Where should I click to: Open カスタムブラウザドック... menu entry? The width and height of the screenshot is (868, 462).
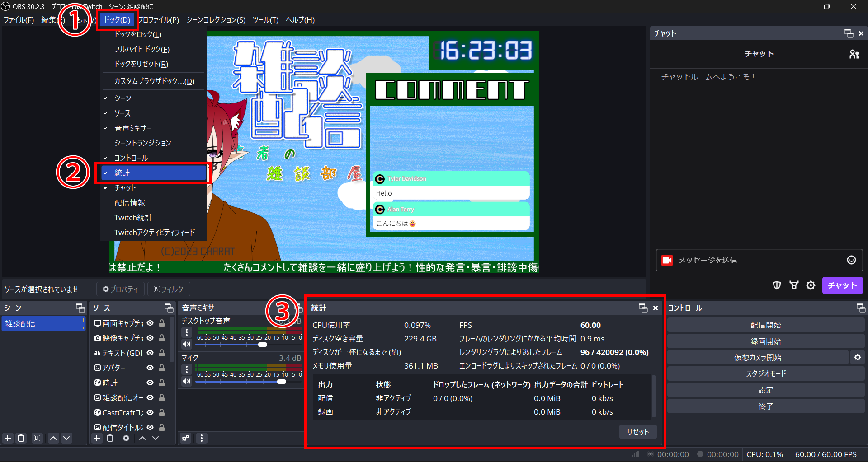click(154, 81)
